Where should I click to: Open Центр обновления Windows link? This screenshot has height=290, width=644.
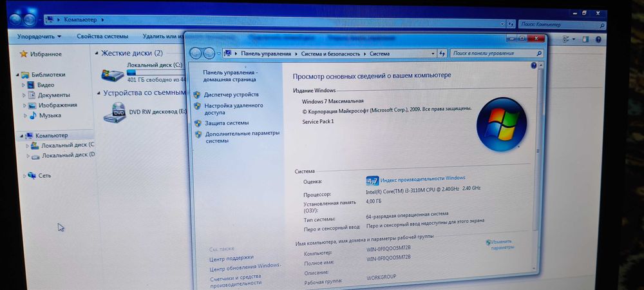tap(244, 267)
